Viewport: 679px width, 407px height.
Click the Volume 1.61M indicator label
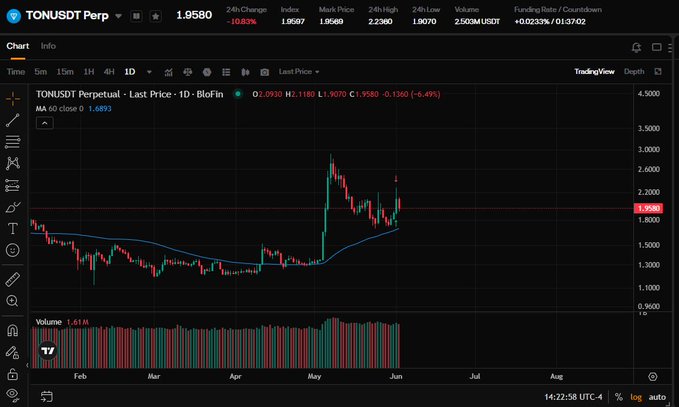pyautogui.click(x=62, y=322)
